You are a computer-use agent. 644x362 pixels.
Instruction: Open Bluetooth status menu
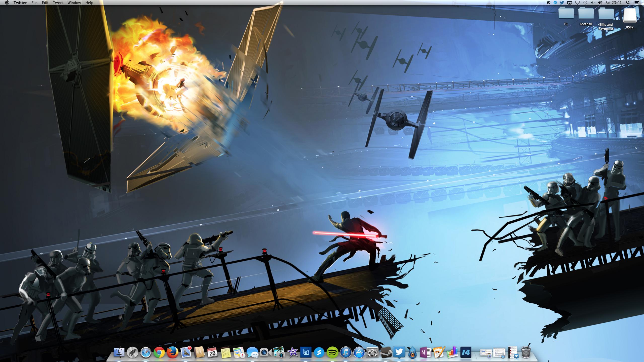click(593, 3)
